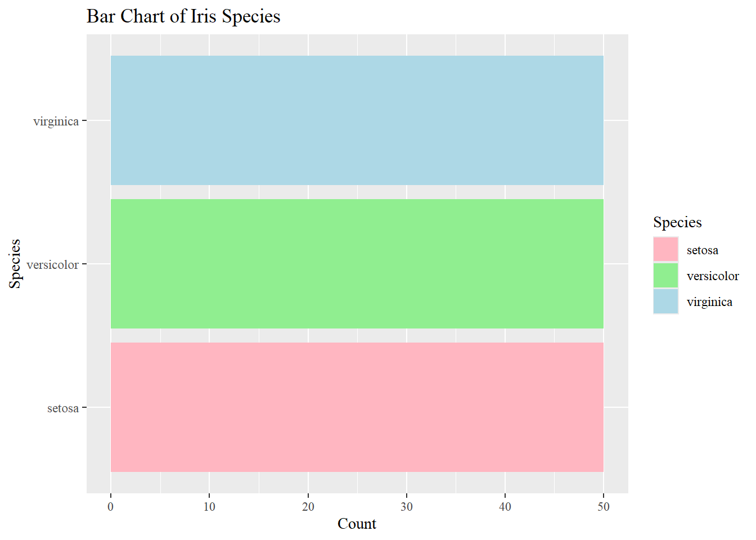This screenshot has width=756, height=540.
Task: Click the rotated "Species" y-axis title
Action: coord(15,264)
